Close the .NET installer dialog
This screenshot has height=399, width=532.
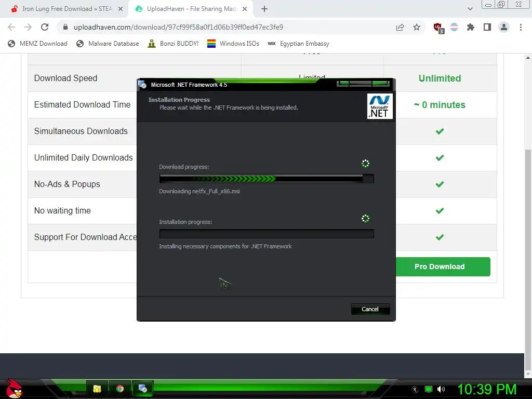click(x=381, y=84)
